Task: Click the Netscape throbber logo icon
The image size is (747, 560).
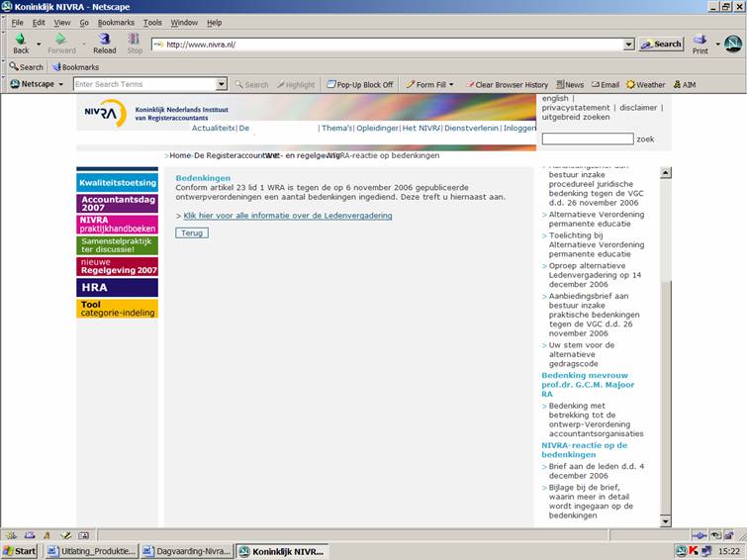Action: [x=733, y=44]
